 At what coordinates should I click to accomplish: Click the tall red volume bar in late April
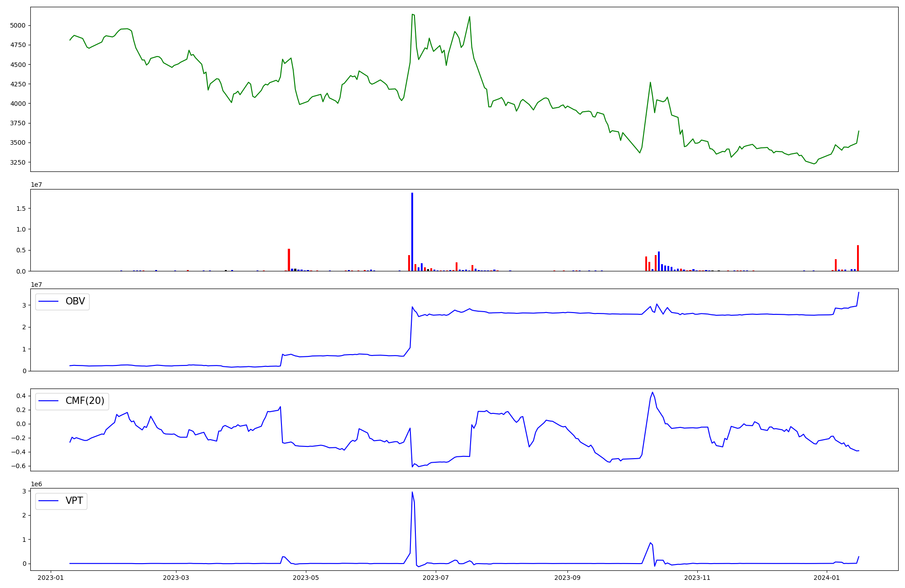[289, 260]
